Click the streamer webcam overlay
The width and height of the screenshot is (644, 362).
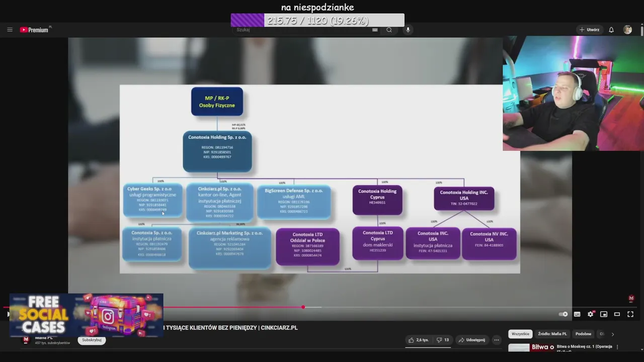(x=573, y=93)
